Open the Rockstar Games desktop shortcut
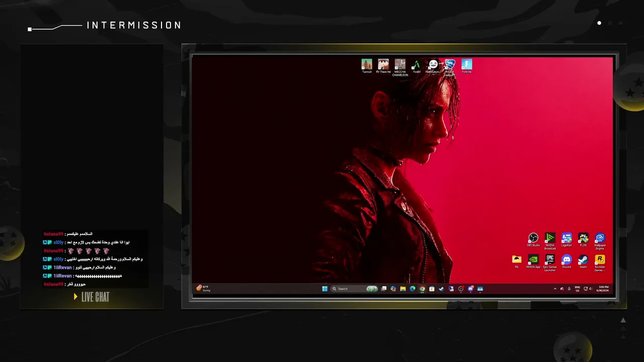644x362 pixels. click(600, 263)
